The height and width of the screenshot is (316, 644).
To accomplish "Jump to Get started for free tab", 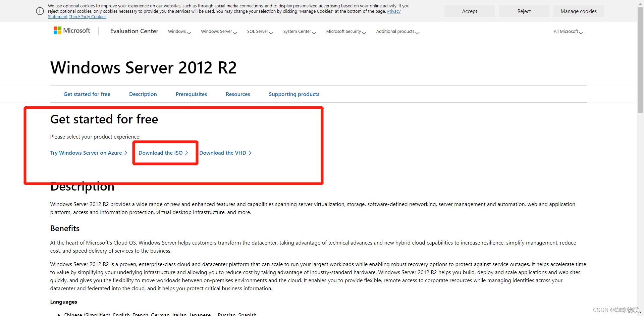I will [87, 94].
